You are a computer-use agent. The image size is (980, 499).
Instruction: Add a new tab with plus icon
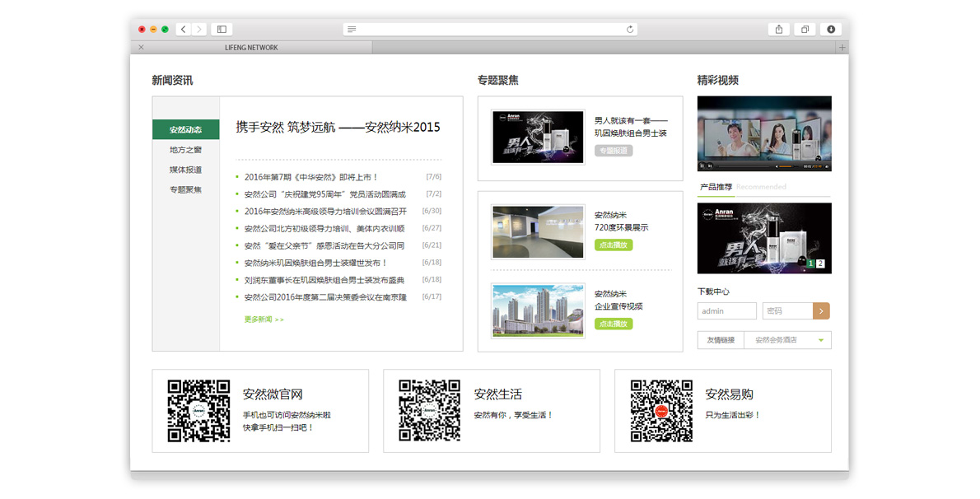[842, 48]
